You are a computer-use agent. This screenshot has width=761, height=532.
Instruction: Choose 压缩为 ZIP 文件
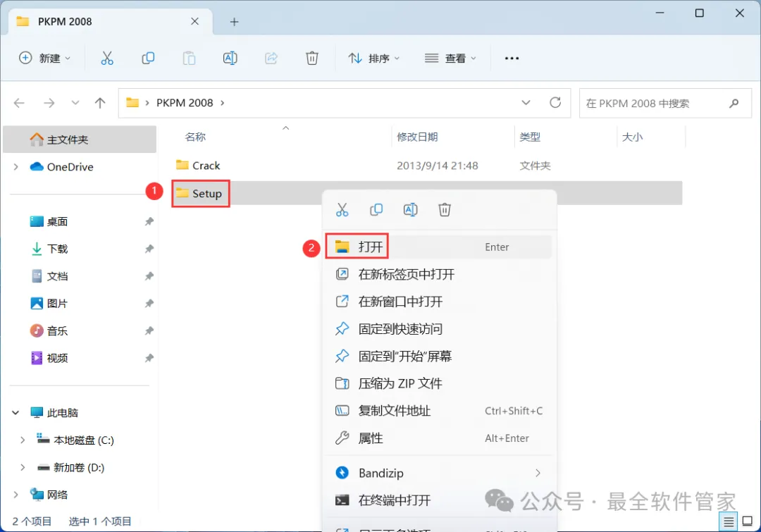pos(439,383)
